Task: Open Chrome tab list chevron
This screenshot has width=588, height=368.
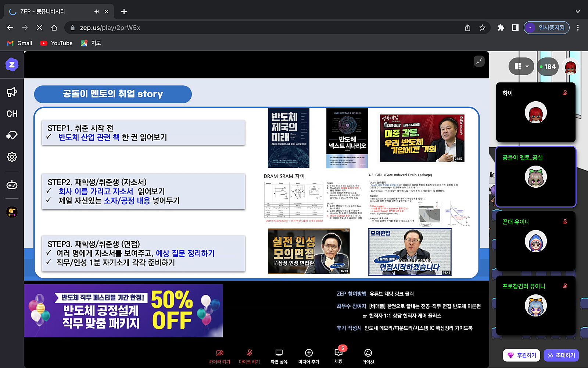Action: [x=578, y=11]
